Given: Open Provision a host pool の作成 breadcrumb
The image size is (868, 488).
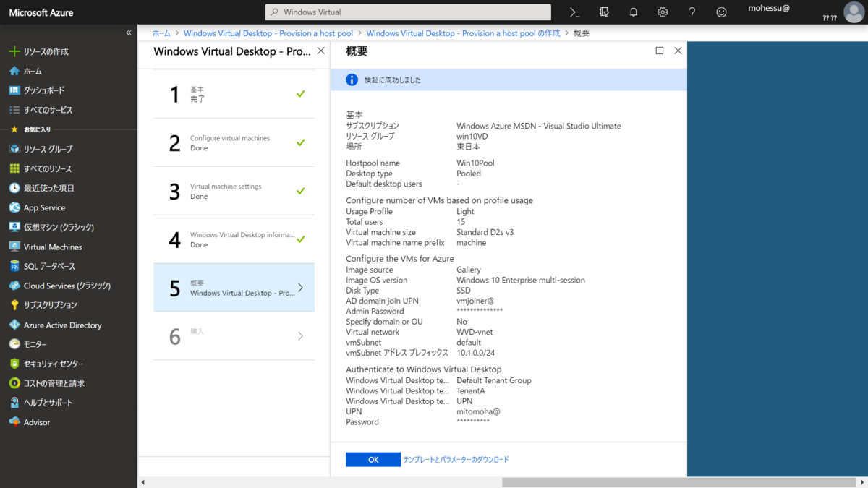Looking at the screenshot, I should click(463, 33).
